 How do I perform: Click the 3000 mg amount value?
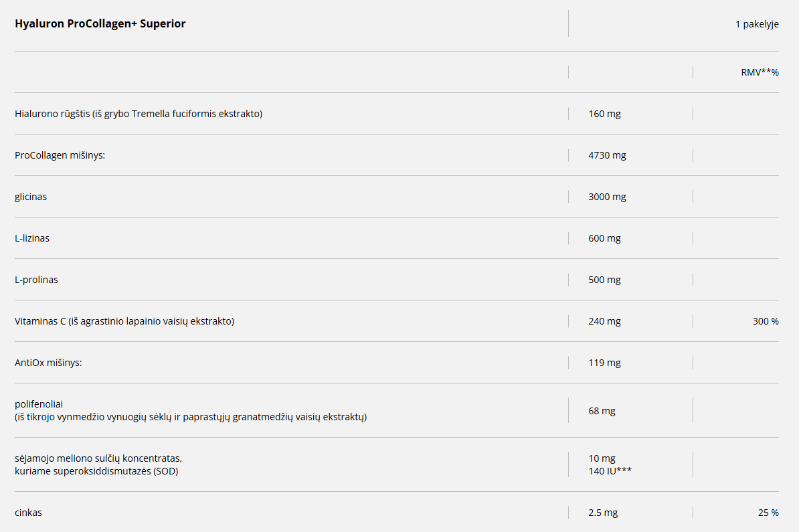pyautogui.click(x=607, y=197)
